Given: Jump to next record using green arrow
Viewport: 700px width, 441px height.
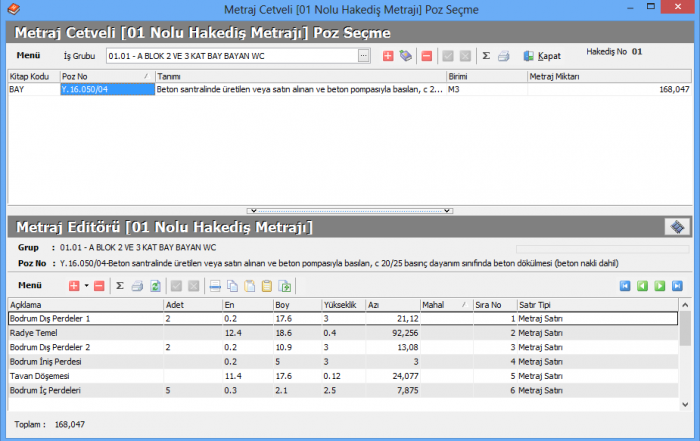Looking at the screenshot, I should click(x=660, y=286).
